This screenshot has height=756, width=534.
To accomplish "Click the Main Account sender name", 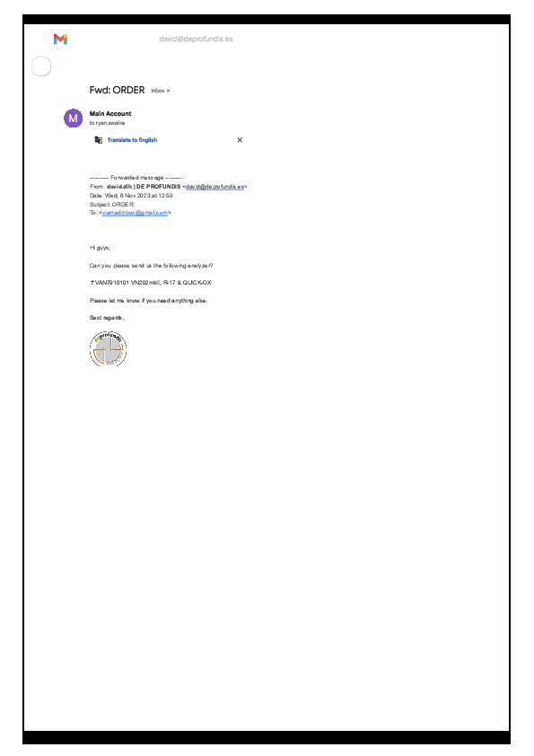I will [110, 114].
